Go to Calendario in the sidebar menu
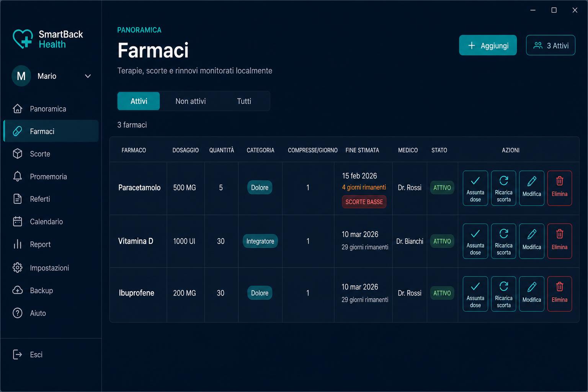This screenshot has width=588, height=392. point(51,222)
